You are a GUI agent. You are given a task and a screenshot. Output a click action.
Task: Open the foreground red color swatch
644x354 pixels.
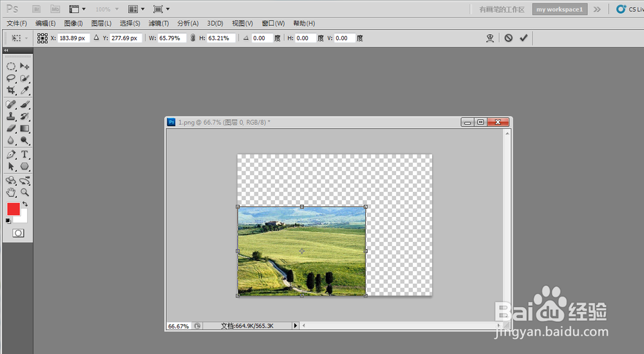pos(12,208)
